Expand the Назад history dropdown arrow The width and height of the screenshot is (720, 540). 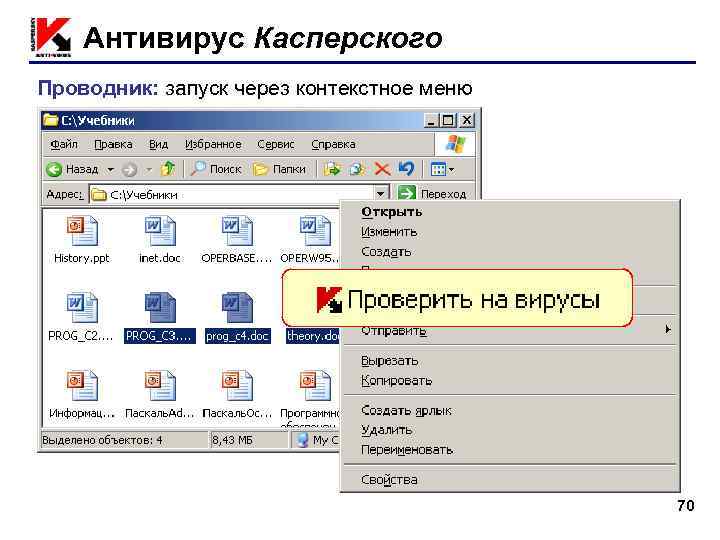(x=110, y=170)
